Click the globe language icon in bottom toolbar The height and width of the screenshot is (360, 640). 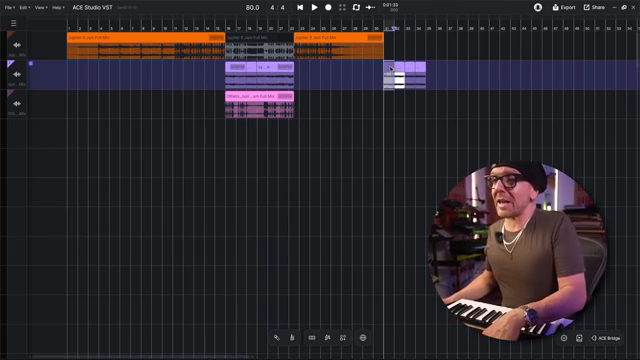coord(363,338)
